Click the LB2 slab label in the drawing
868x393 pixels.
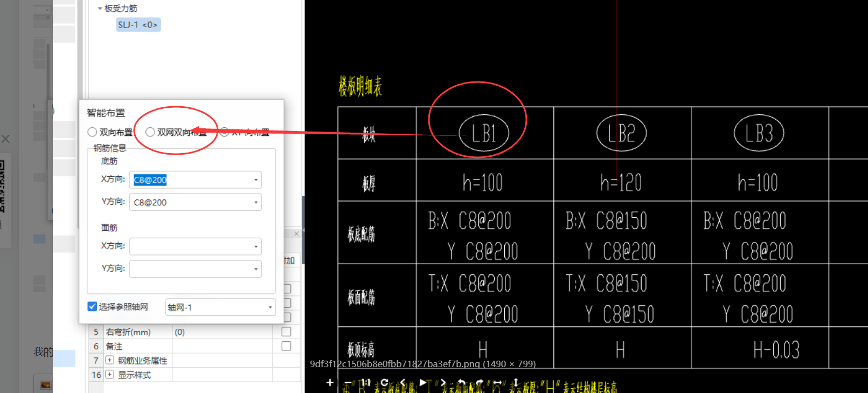(621, 133)
